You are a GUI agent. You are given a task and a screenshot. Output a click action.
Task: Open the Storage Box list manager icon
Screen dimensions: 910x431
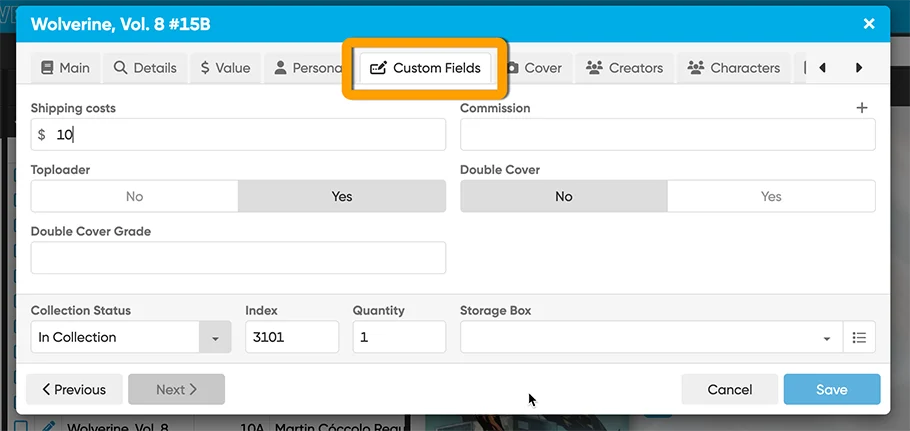[859, 338]
